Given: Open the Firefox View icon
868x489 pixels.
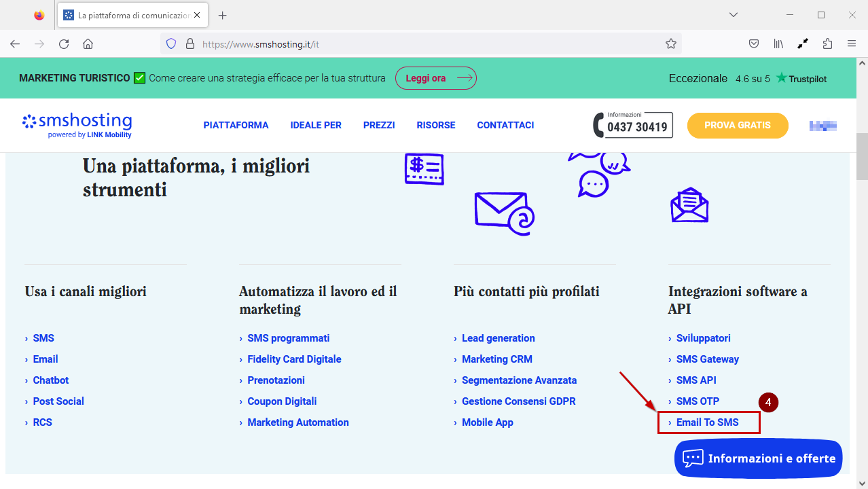Looking at the screenshot, I should point(39,15).
